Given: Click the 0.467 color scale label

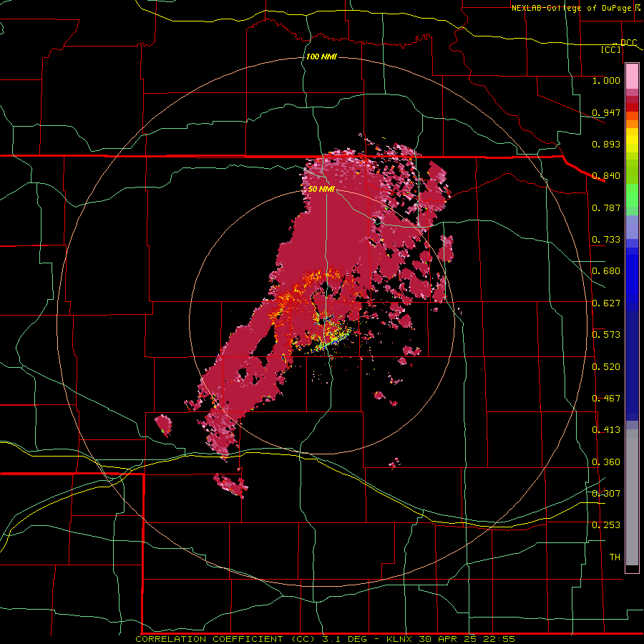Looking at the screenshot, I should click(606, 399).
